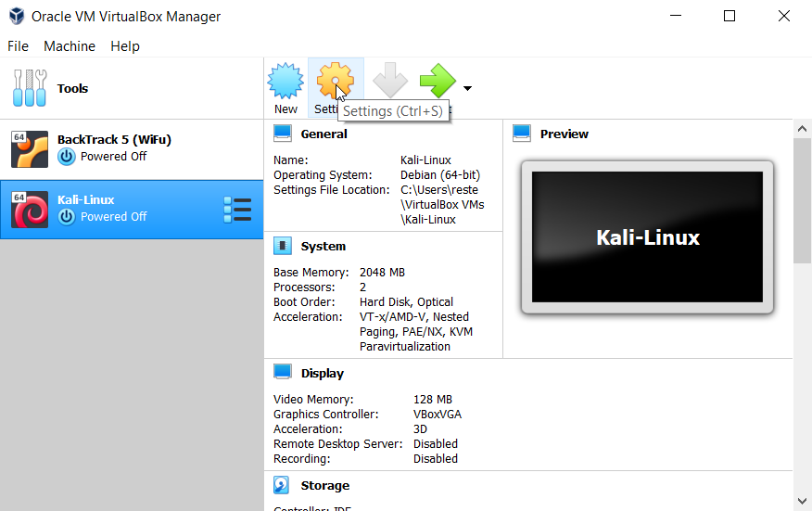Open the Storage settings heading link
812x511 pixels.
tap(325, 486)
